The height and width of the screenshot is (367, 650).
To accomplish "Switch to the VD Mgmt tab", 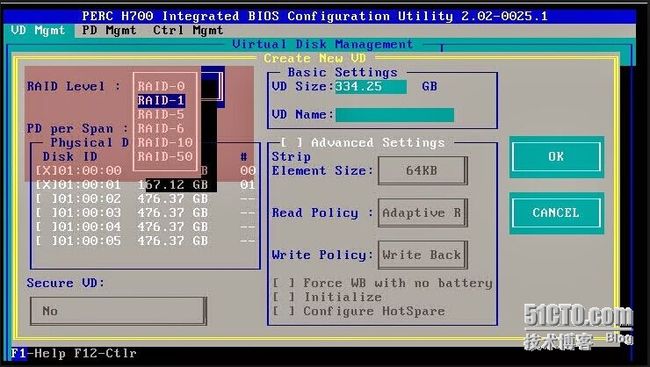I will tap(38, 30).
